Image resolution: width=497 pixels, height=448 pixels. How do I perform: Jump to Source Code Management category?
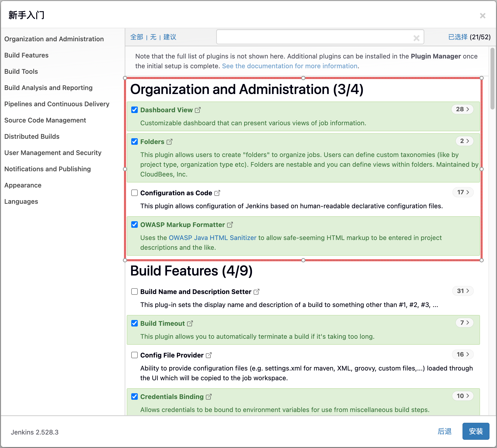[45, 120]
